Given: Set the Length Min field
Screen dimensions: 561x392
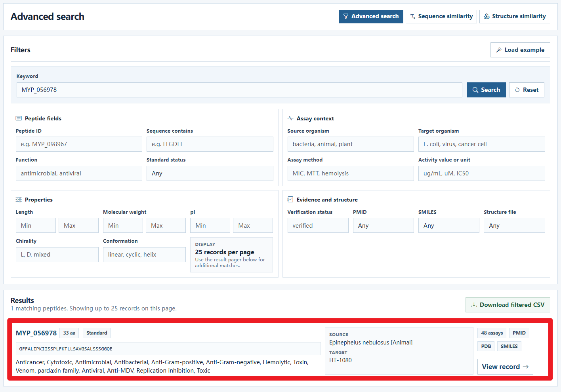Looking at the screenshot, I should click(x=36, y=225).
